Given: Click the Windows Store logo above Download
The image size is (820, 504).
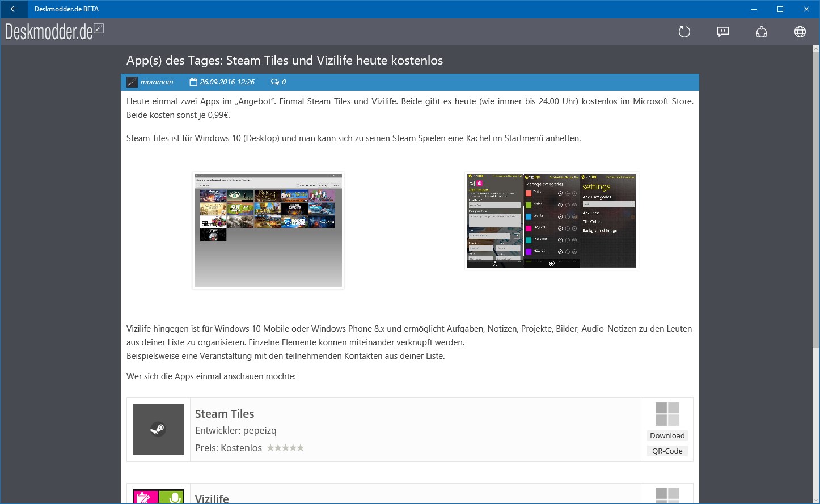Looking at the screenshot, I should pyautogui.click(x=667, y=414).
